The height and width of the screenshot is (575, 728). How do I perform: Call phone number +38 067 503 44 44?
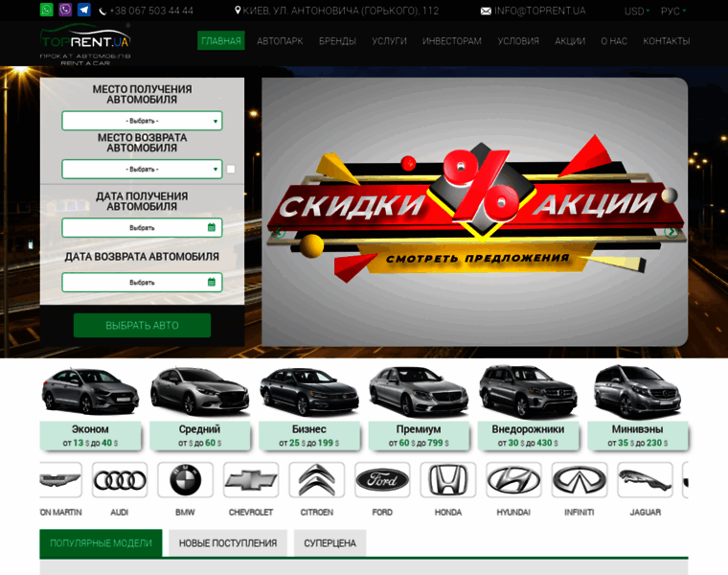pyautogui.click(x=151, y=11)
